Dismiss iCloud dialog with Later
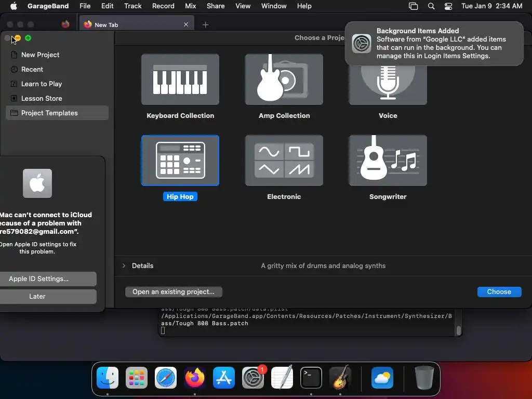This screenshot has width=532, height=399. pyautogui.click(x=48, y=297)
